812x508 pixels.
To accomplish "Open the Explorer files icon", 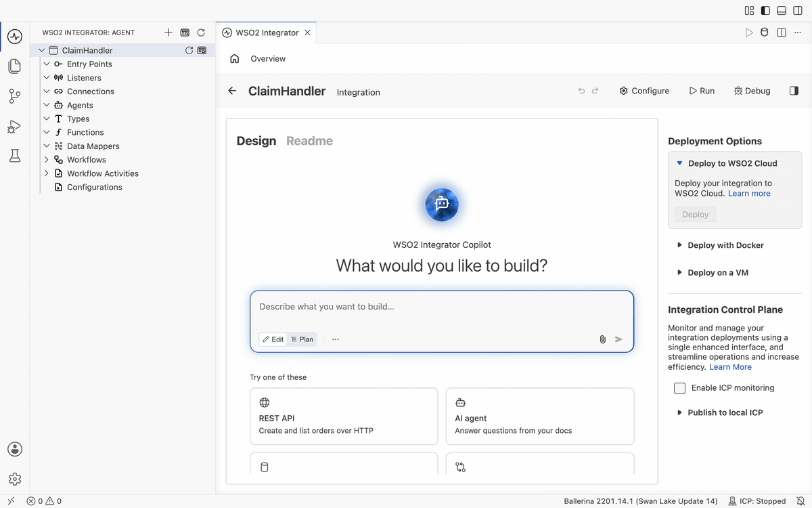I will click(15, 66).
